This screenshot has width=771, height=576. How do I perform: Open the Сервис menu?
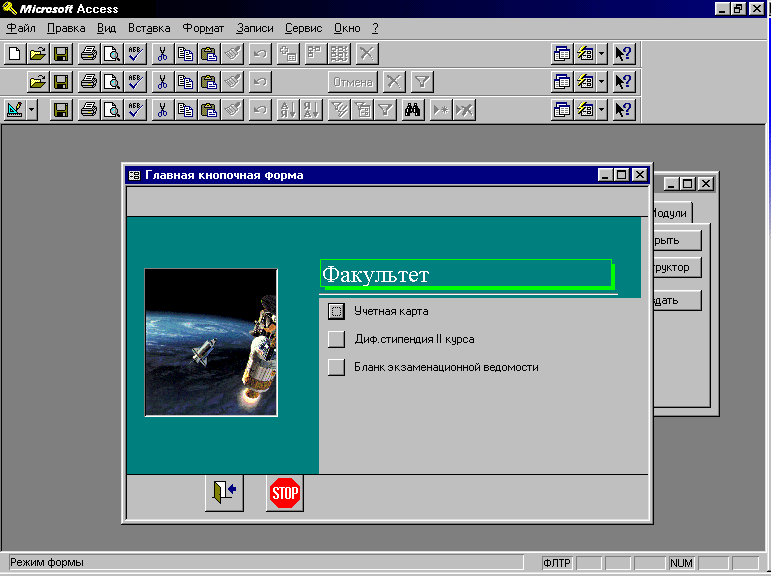303,29
